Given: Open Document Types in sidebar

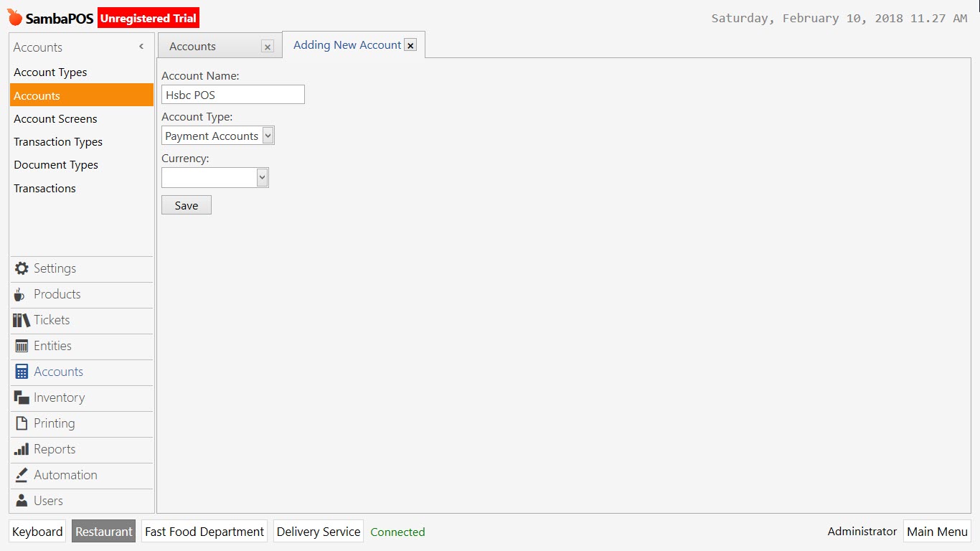Looking at the screenshot, I should click(82, 165).
